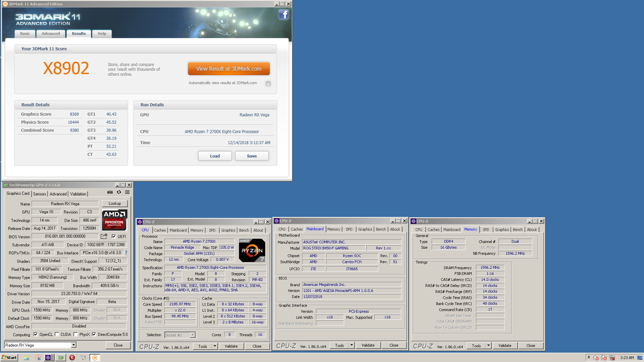
Task: Open the Socket #1 selection dropdown
Action: [193, 335]
